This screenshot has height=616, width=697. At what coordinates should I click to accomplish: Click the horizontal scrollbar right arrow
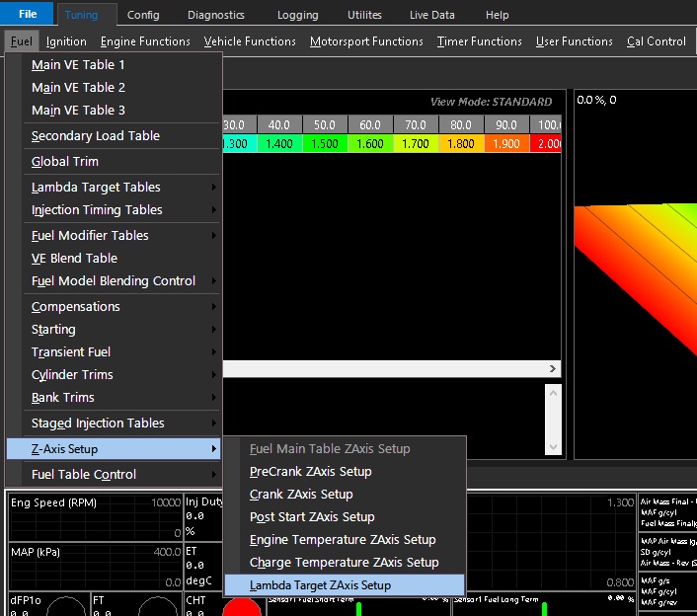tap(553, 368)
